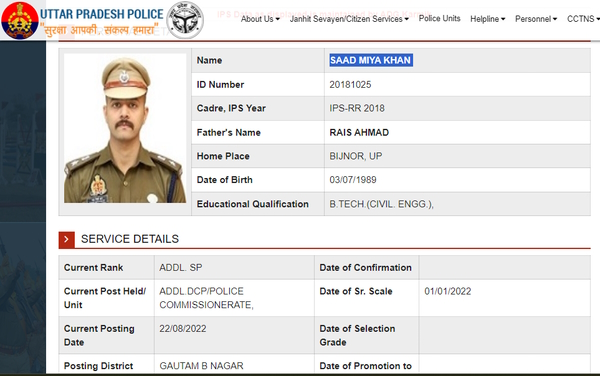Open the About Us dropdown menu

click(x=260, y=19)
